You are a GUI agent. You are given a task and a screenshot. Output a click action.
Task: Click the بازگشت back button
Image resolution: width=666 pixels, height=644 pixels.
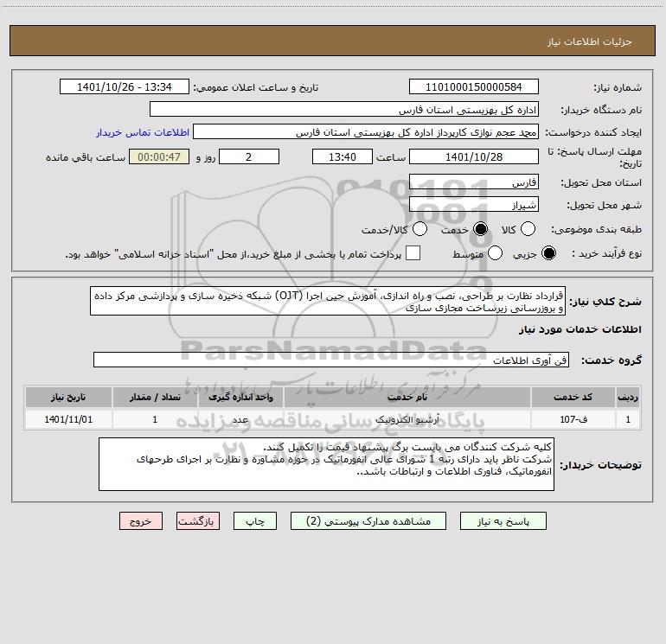[198, 521]
